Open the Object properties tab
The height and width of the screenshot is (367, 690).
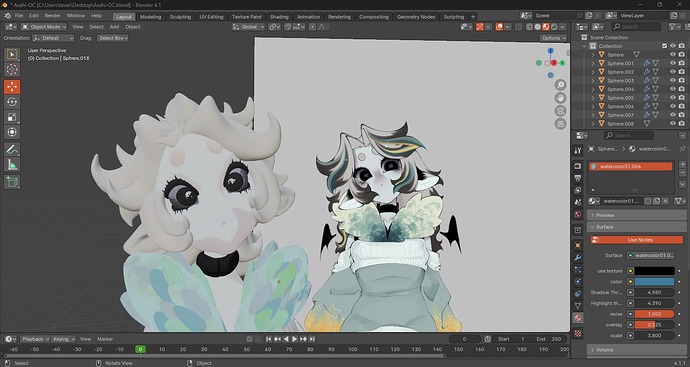578,245
